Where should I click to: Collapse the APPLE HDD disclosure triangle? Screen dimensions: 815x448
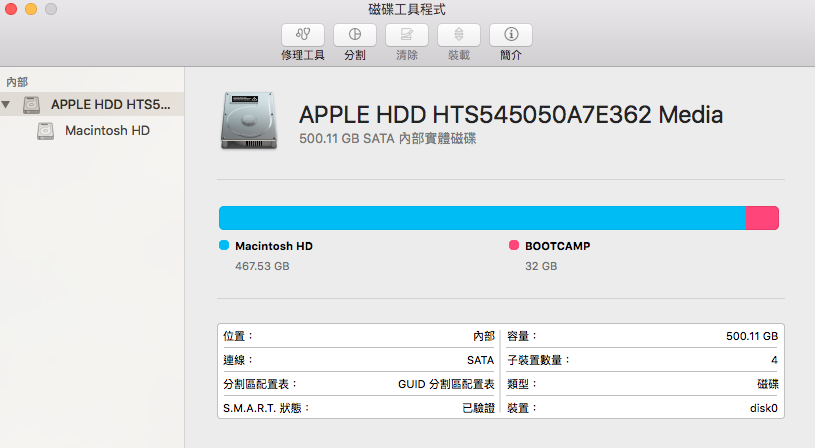6,104
